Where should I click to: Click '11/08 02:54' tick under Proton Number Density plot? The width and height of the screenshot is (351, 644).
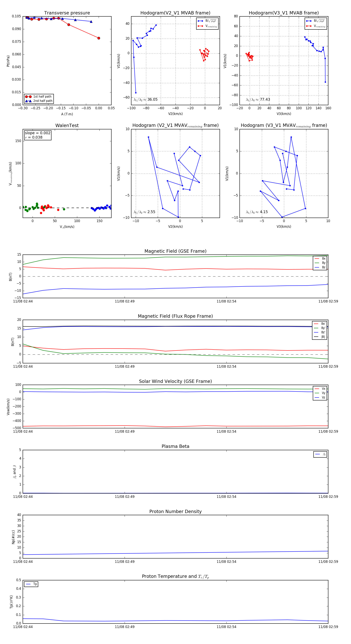click(x=226, y=562)
